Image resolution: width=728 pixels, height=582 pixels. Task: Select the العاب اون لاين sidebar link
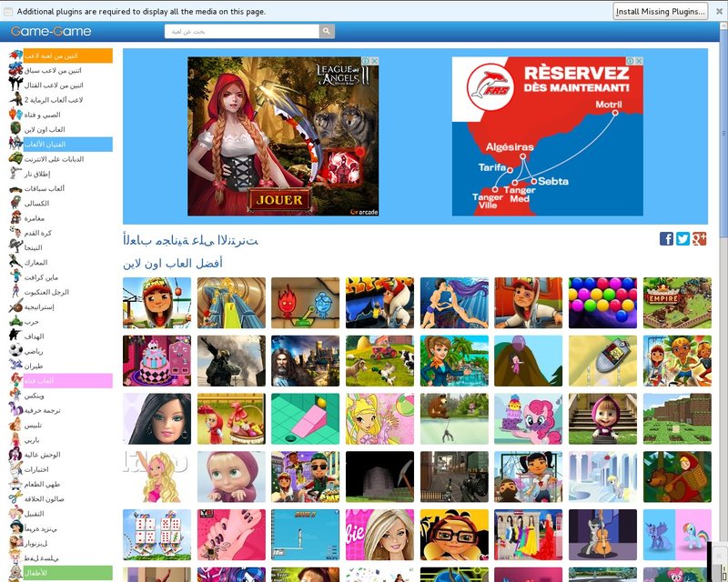coord(45,129)
